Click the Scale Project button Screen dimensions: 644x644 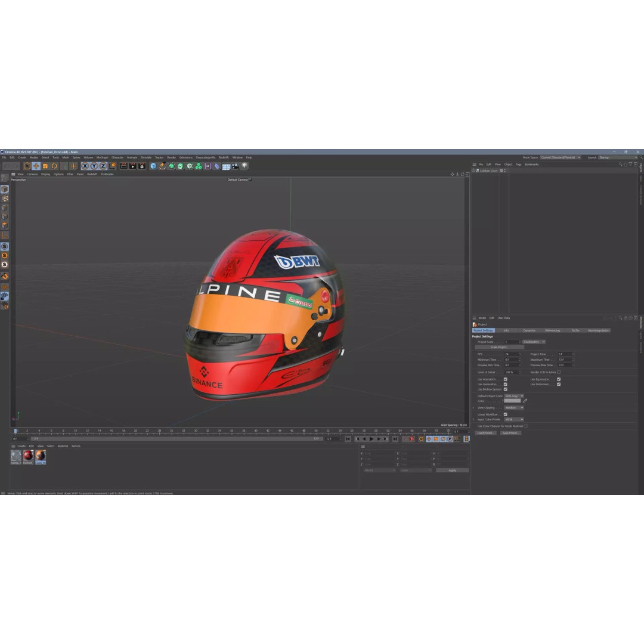499,348
